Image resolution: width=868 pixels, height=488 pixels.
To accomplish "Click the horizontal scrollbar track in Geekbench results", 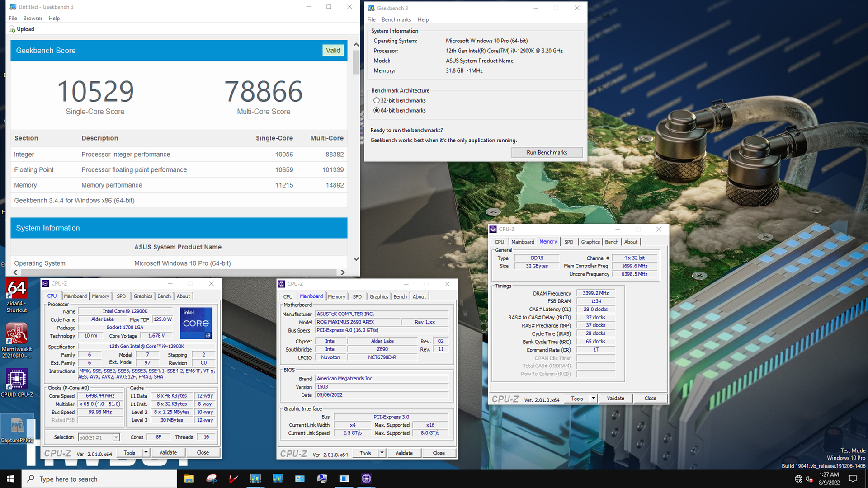I will (179, 272).
